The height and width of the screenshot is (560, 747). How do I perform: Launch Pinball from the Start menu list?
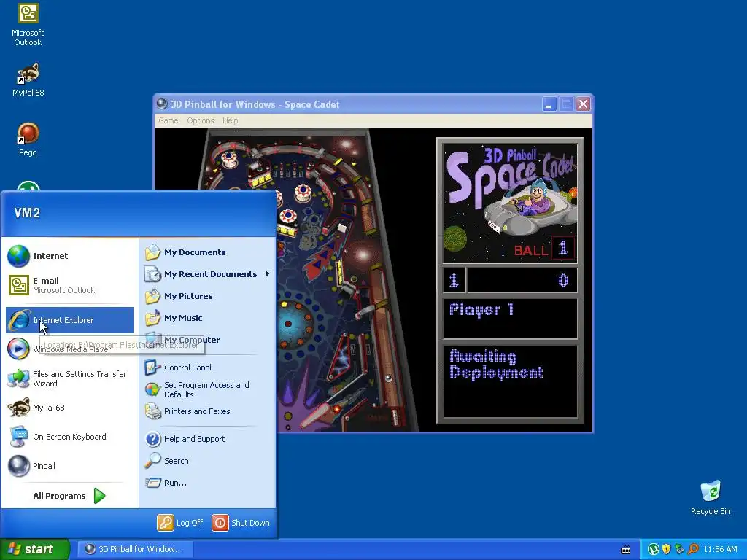click(x=70, y=466)
